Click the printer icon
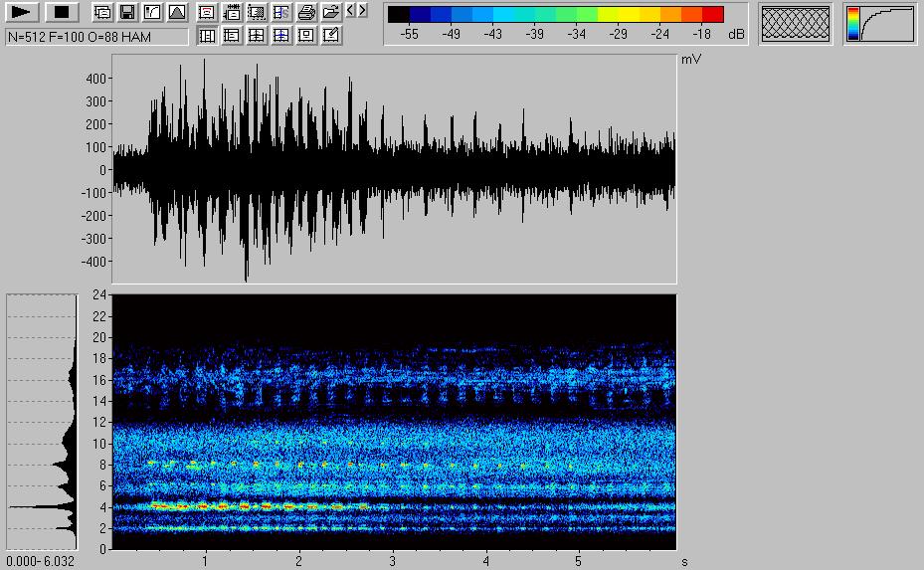The width and height of the screenshot is (924, 570). (307, 13)
